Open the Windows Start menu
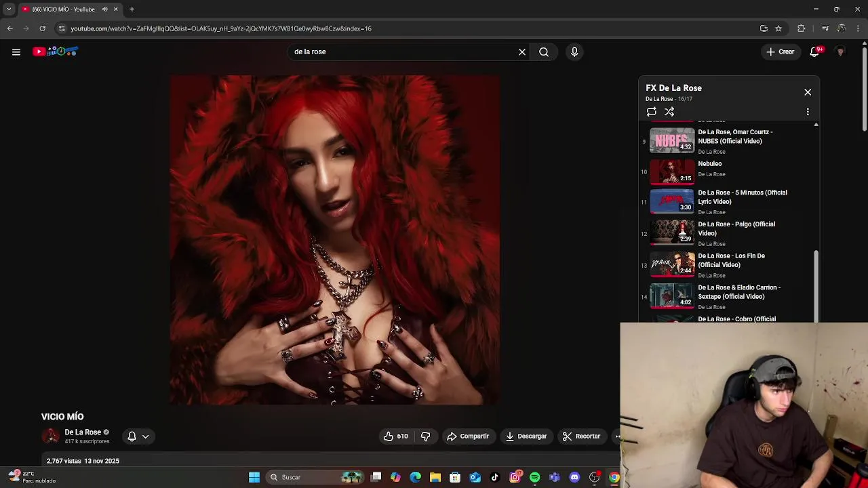This screenshot has height=488, width=868. coord(254,477)
